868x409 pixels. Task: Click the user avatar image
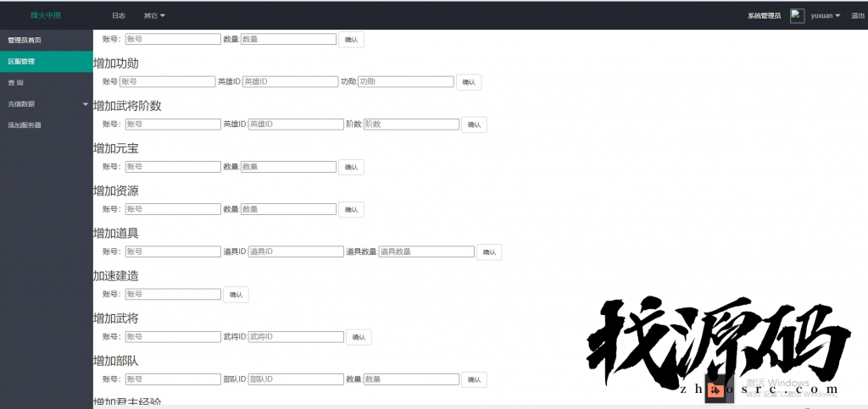pyautogui.click(x=797, y=15)
